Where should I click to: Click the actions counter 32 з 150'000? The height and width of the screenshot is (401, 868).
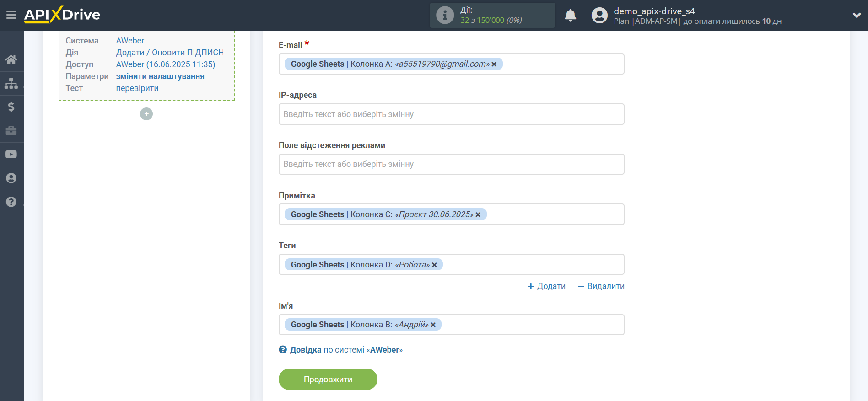point(491,21)
